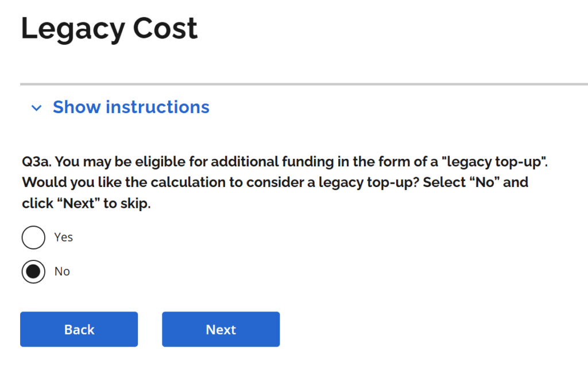Expand the Show instructions section
This screenshot has width=588, height=370.
pyautogui.click(x=130, y=107)
